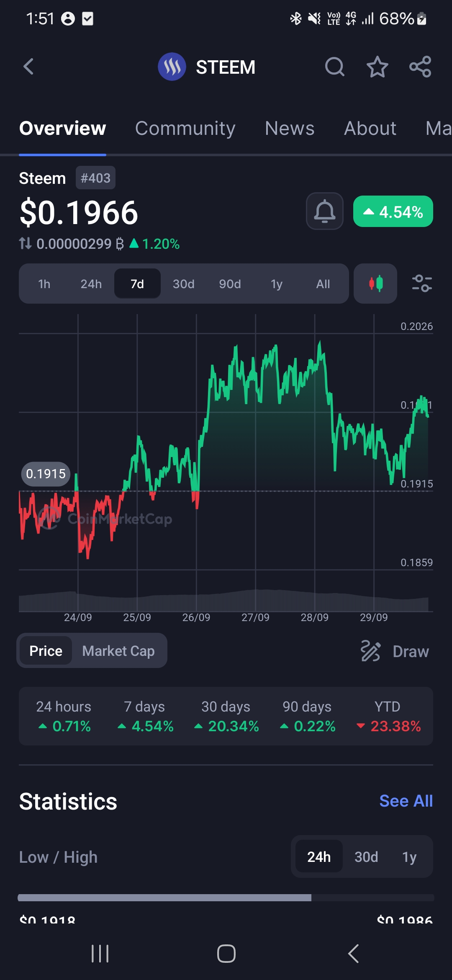Open chart settings sliders icon
Image resolution: width=452 pixels, height=980 pixels.
(x=422, y=284)
